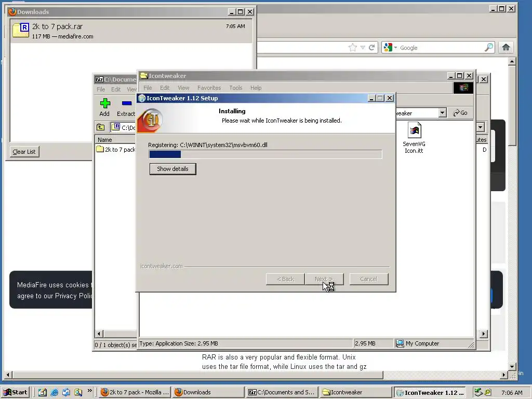Click the installation progress bar
The image size is (532, 399).
pyautogui.click(x=265, y=154)
